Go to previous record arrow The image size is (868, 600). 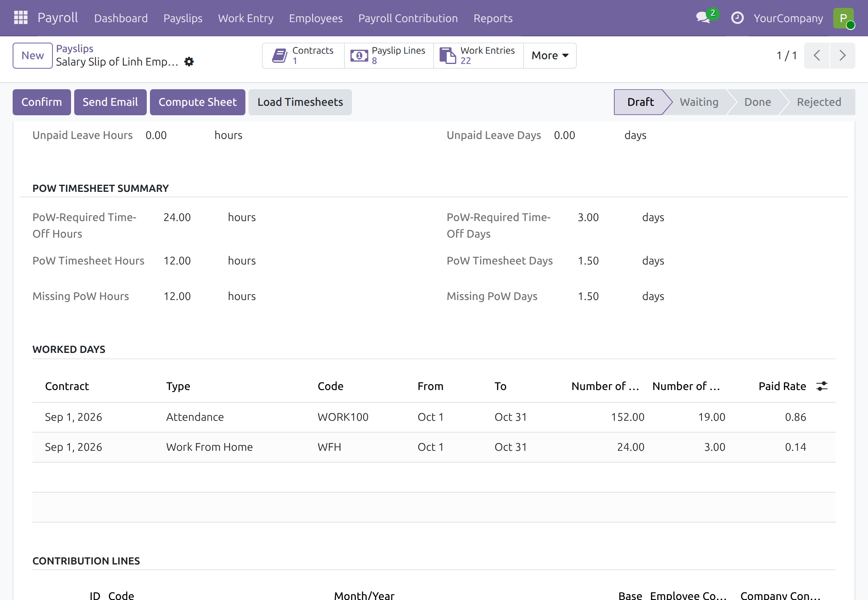point(817,56)
